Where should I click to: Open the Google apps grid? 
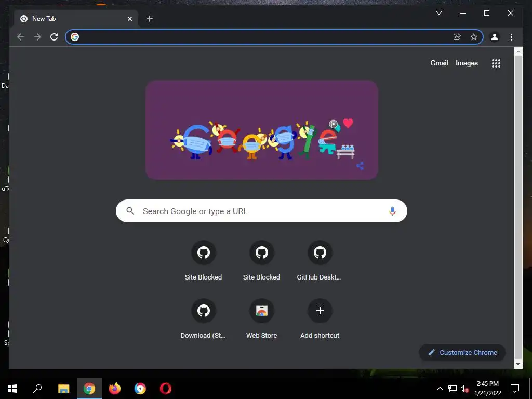[x=496, y=63]
